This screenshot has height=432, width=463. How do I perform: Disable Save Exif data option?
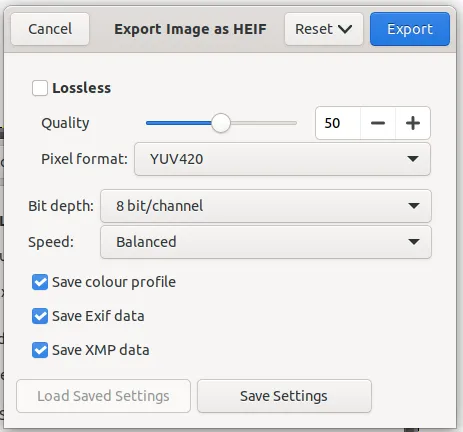tap(40, 316)
